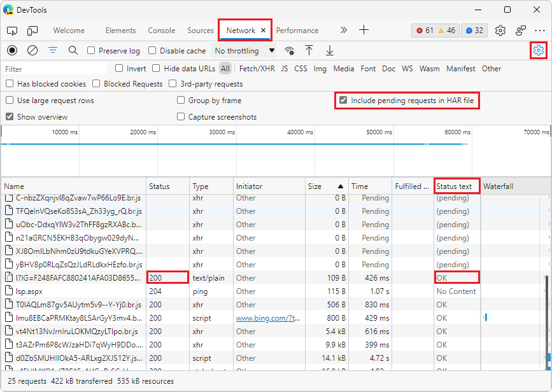Sort by Size column header
The image size is (552, 392).
326,186
